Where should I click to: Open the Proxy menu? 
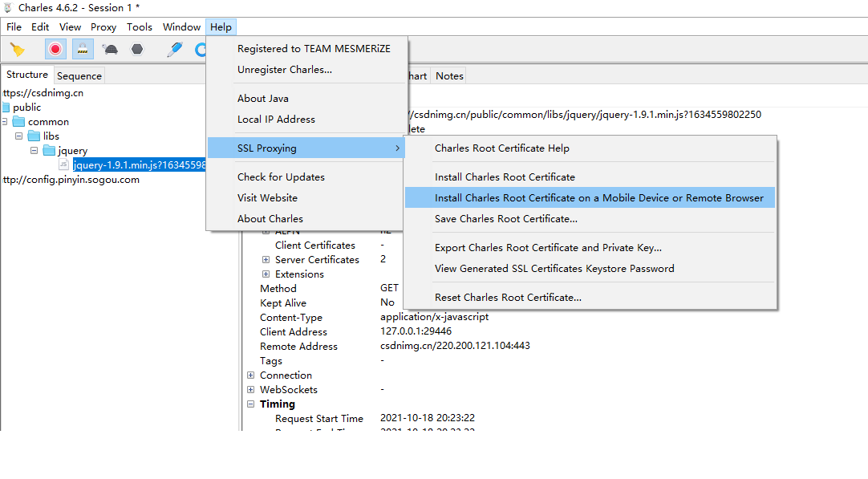click(103, 26)
